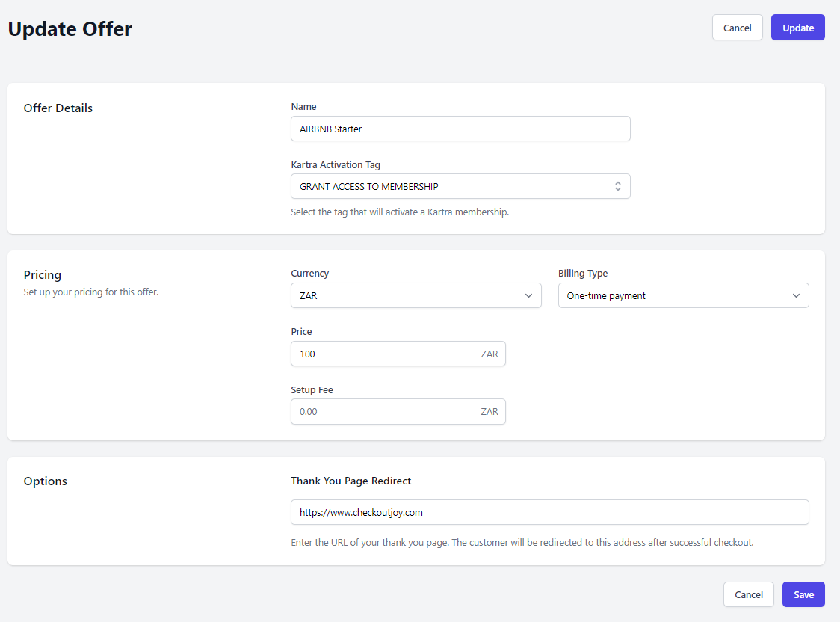Click the Kartra Activation Tag label
Screen dimensions: 840x622
(336, 165)
